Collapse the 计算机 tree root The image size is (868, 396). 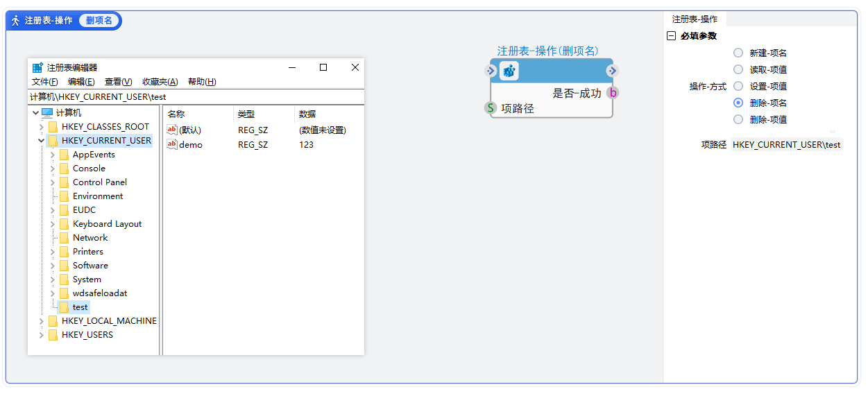pos(35,112)
